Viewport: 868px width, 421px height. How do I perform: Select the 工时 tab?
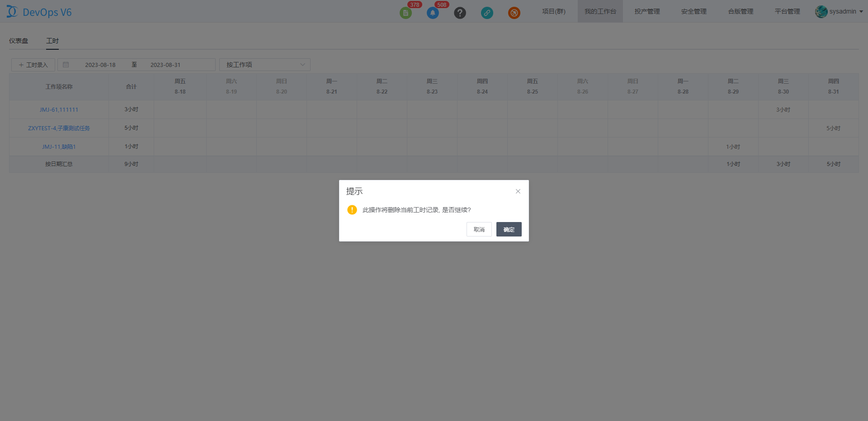click(52, 41)
